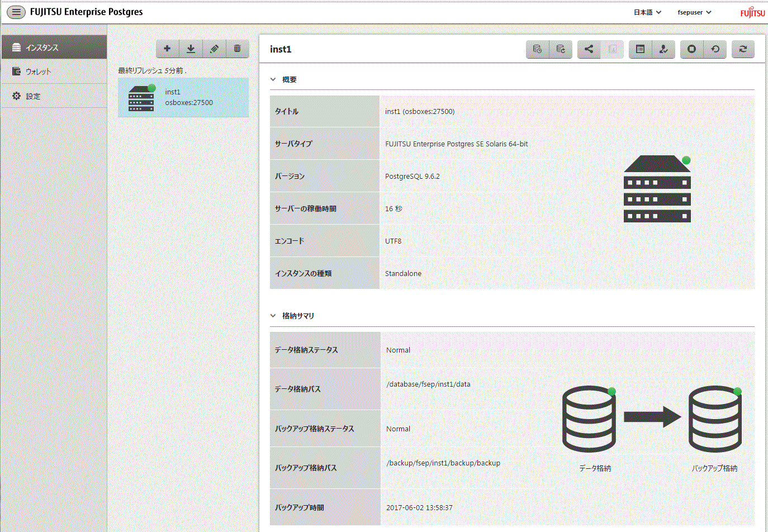Screen dimensions: 768x532
Task: Click the エンコード row label
Action: point(290,241)
